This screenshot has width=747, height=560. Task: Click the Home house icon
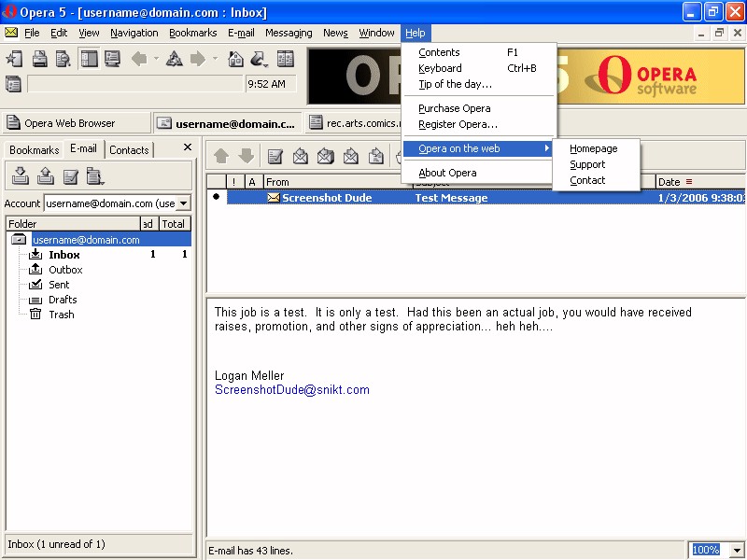click(x=236, y=59)
